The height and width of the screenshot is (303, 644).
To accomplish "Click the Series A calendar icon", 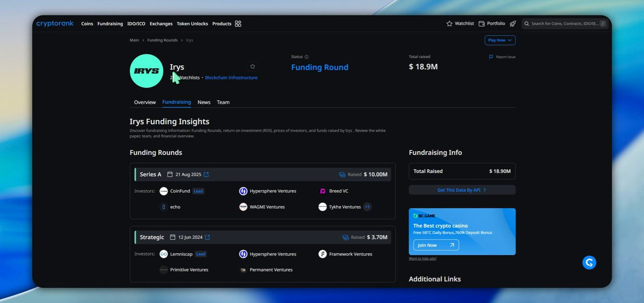I will click(170, 175).
